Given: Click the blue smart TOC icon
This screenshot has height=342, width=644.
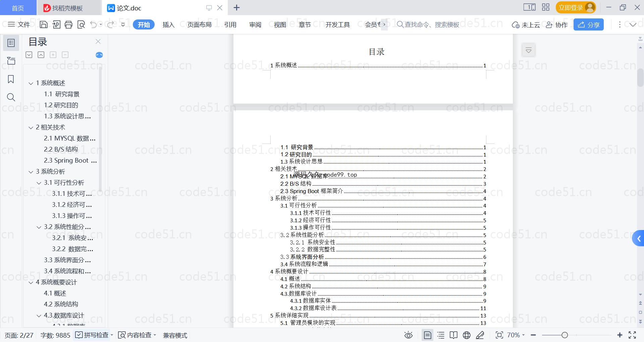Looking at the screenshot, I should click(99, 55).
